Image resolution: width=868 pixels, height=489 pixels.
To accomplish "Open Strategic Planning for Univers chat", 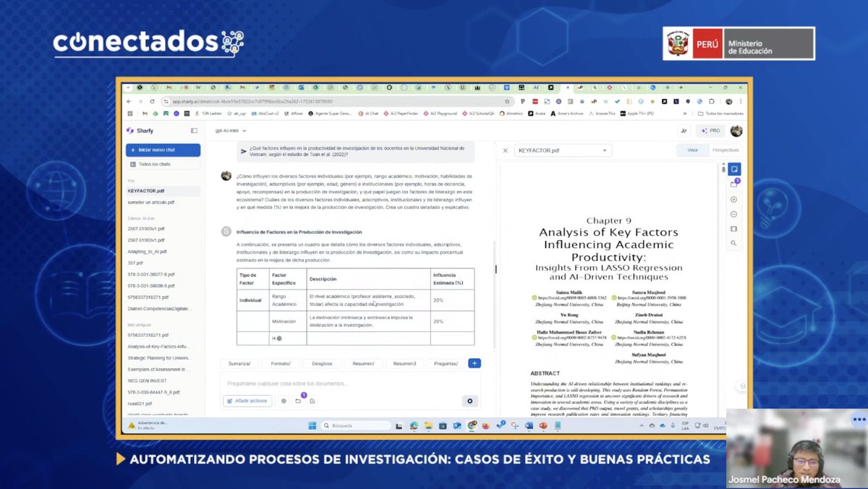I will (x=158, y=358).
